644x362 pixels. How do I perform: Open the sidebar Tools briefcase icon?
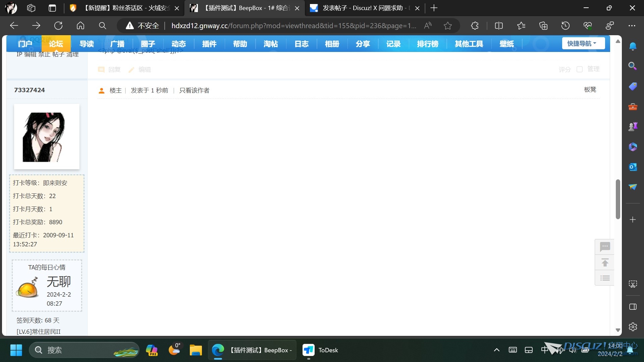click(x=633, y=107)
